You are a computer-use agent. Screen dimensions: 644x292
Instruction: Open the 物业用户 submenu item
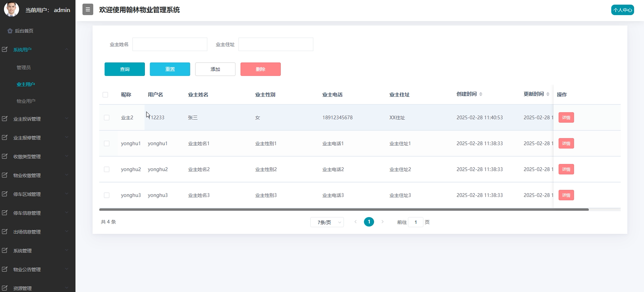coord(26,101)
